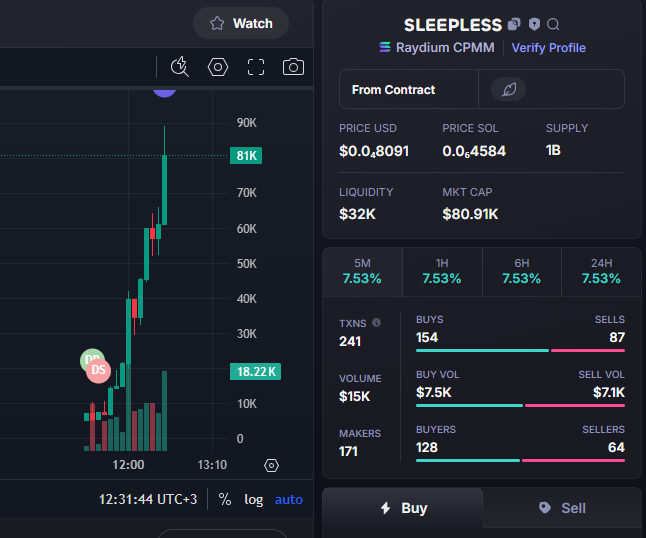This screenshot has height=538, width=646.
Task: Toggle auto scale on chart
Action: pos(289,500)
